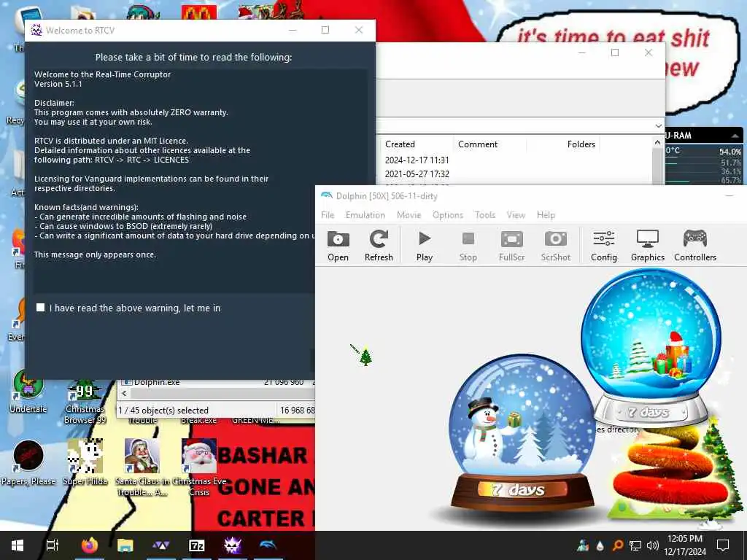Open the View menu in Dolphin

[516, 215]
